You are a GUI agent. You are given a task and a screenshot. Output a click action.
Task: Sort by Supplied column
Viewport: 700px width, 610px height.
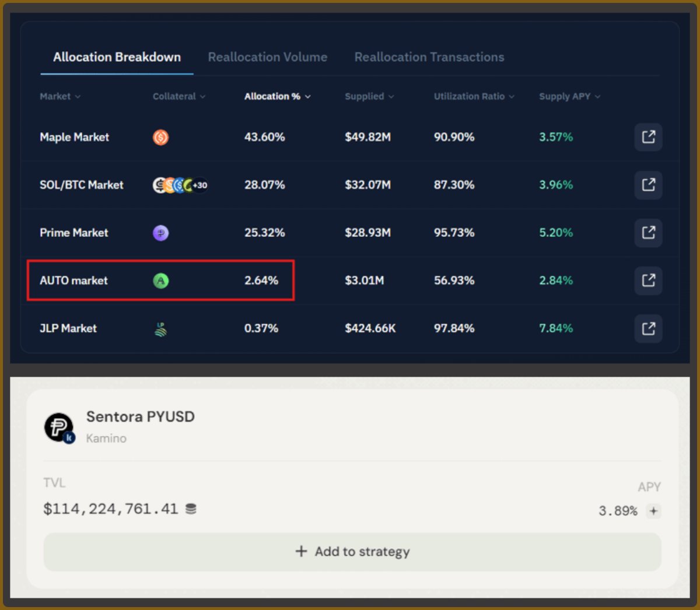(369, 96)
